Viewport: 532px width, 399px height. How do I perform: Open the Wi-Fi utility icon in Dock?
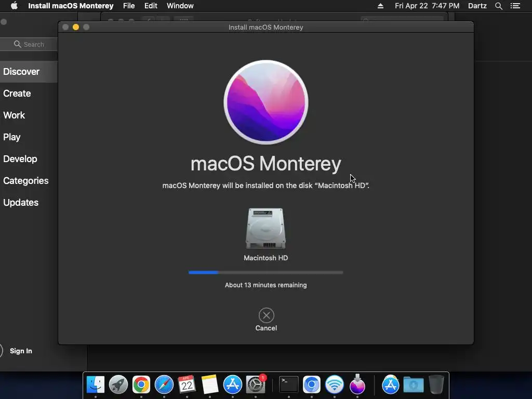pyautogui.click(x=335, y=384)
